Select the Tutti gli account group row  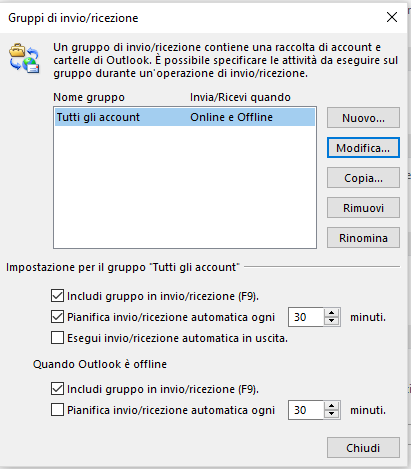[x=185, y=117]
